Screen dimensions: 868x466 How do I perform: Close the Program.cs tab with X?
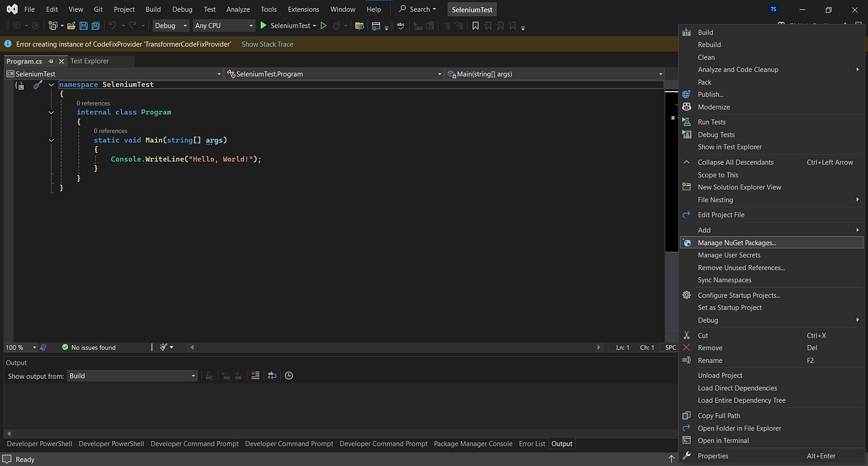pos(61,61)
